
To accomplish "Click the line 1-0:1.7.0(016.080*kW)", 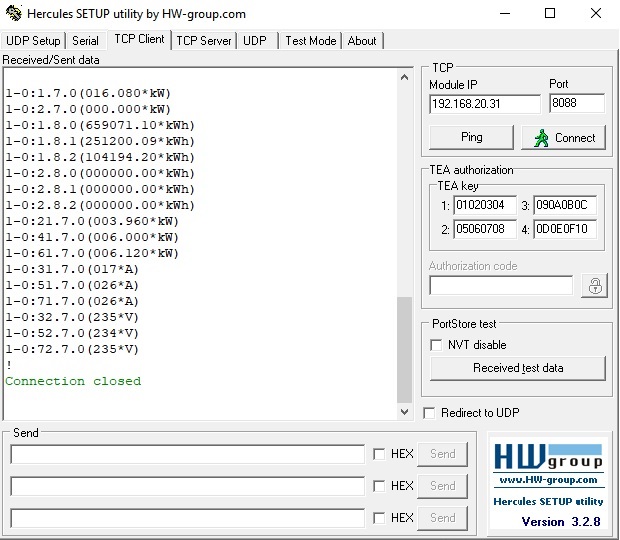I will (x=88, y=93).
